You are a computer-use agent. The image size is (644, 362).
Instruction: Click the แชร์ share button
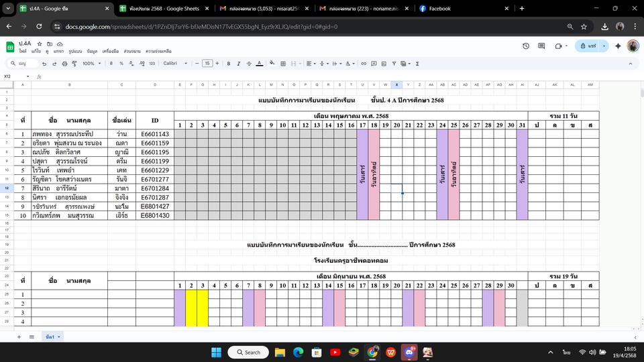[588, 46]
